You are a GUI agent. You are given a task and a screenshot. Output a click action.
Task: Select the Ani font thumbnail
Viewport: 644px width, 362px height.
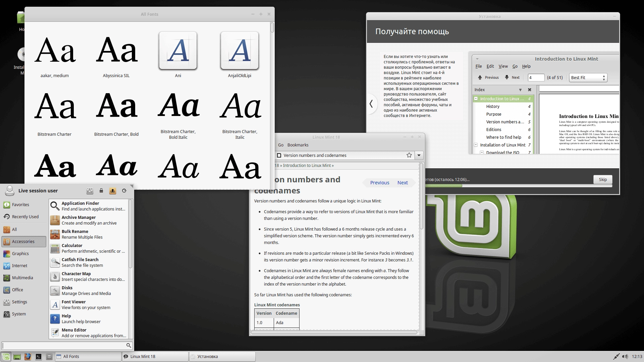pos(178,50)
